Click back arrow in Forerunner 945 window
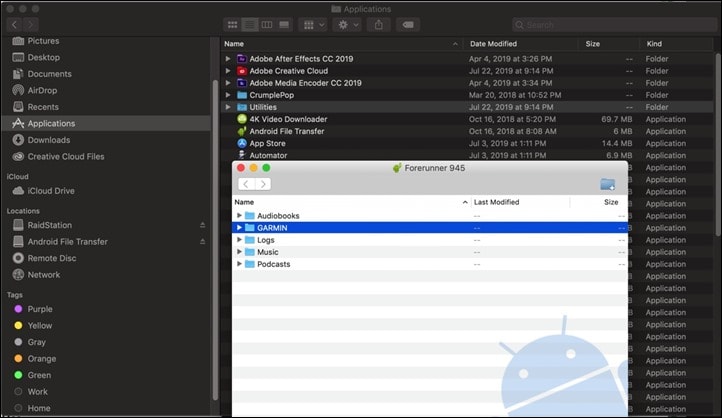Image resolution: width=722 pixels, height=418 pixels. [246, 184]
